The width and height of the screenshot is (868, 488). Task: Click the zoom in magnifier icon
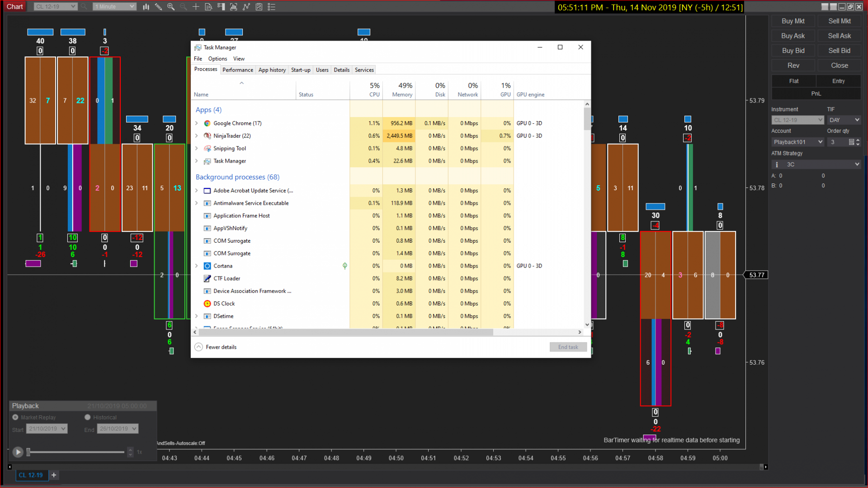[x=171, y=7]
